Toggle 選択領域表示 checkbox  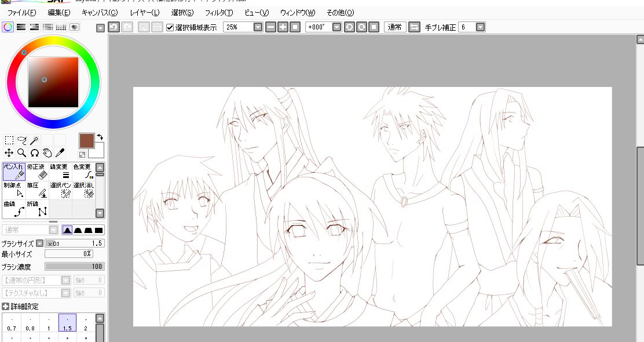tap(170, 27)
